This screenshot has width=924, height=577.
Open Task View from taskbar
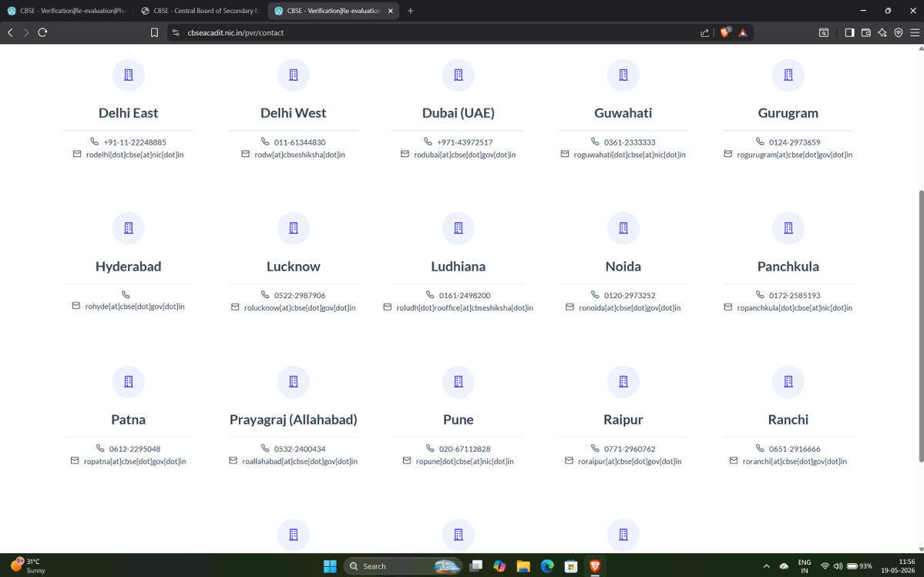tap(475, 566)
